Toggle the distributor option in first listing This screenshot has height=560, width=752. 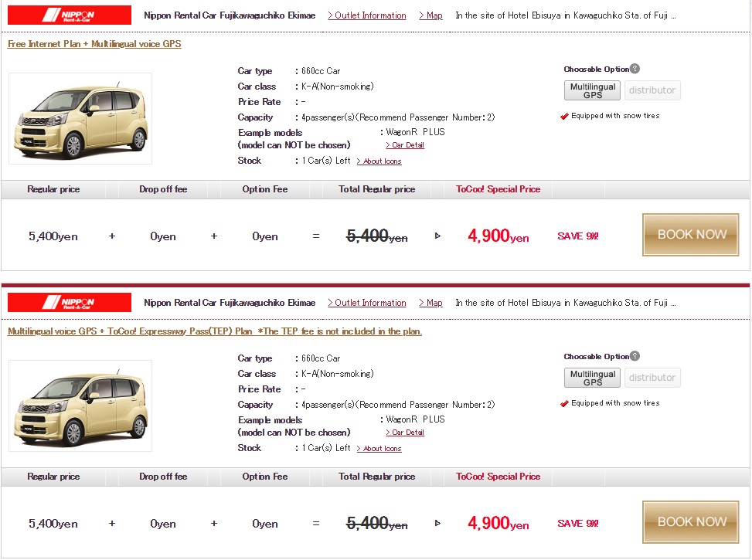pos(652,90)
